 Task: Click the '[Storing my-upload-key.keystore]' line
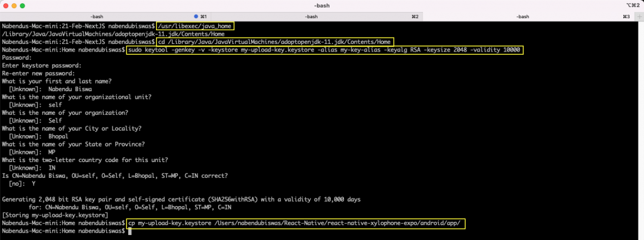55,215
